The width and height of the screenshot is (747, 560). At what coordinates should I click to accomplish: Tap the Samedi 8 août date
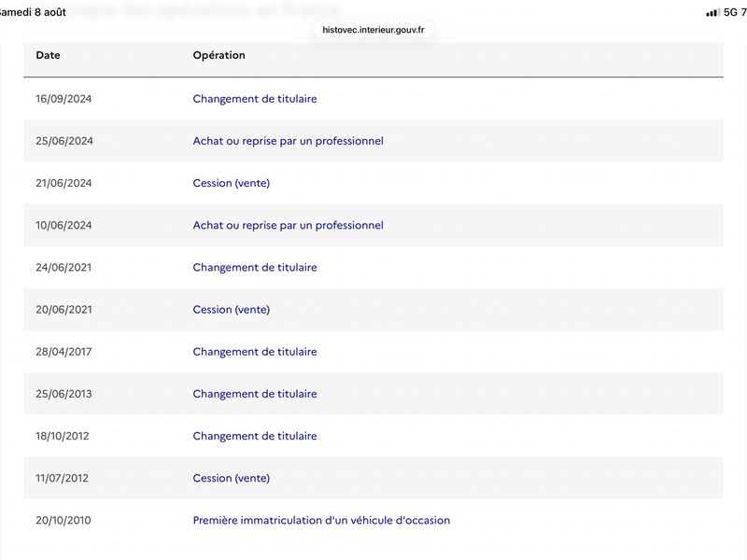coord(33,12)
